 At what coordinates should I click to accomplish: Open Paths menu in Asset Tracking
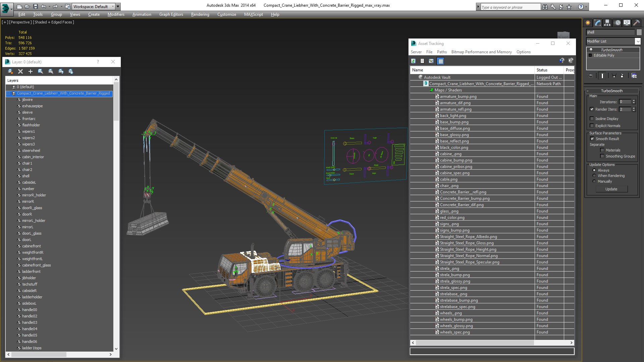(442, 52)
